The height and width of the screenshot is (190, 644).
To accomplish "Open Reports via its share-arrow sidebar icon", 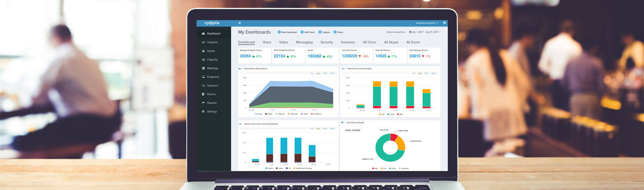I will click(204, 103).
